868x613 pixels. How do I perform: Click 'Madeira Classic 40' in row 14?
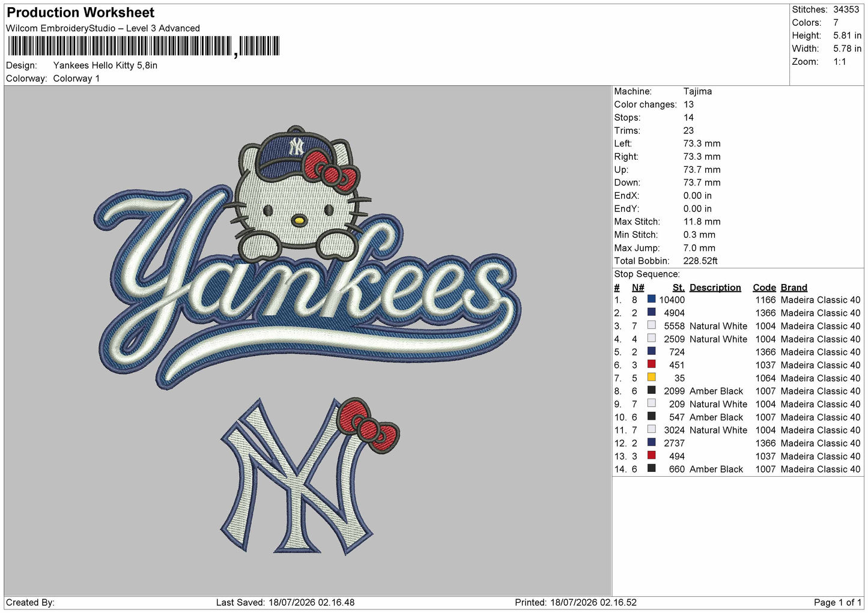point(821,470)
